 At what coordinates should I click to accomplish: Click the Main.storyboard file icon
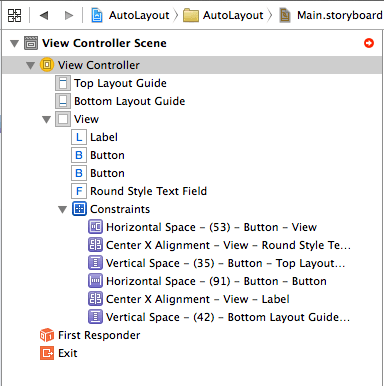[x=285, y=15]
